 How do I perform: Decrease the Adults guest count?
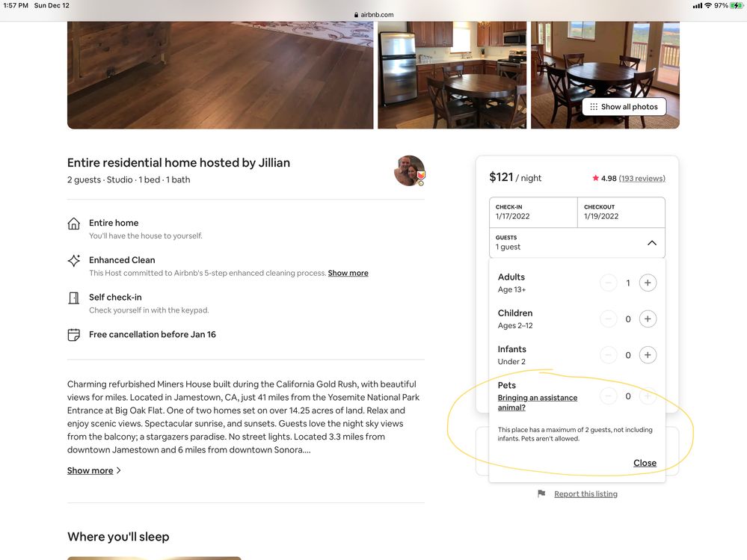tap(609, 283)
